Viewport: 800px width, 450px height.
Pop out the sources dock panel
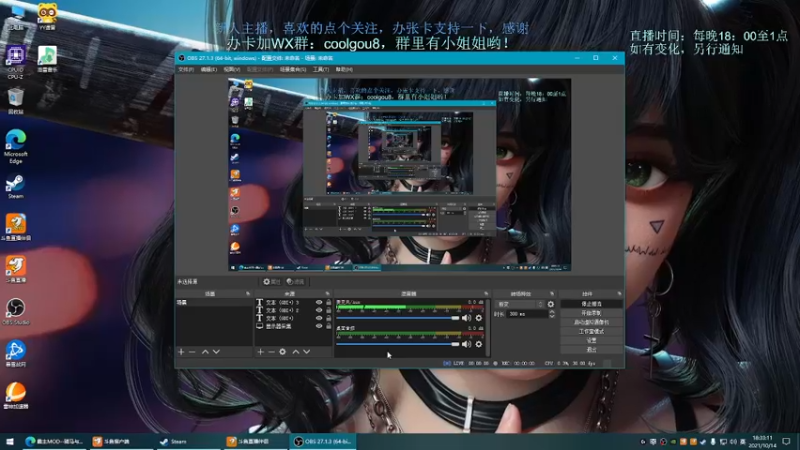[x=328, y=294]
